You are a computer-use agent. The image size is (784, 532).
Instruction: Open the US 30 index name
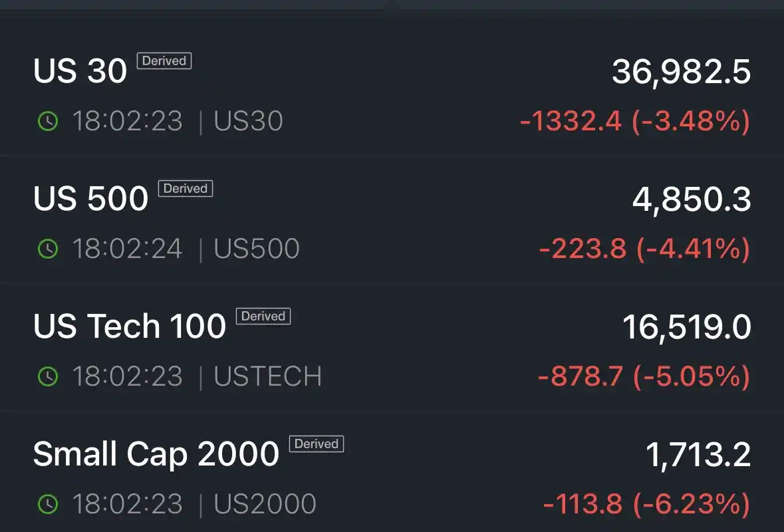click(80, 71)
